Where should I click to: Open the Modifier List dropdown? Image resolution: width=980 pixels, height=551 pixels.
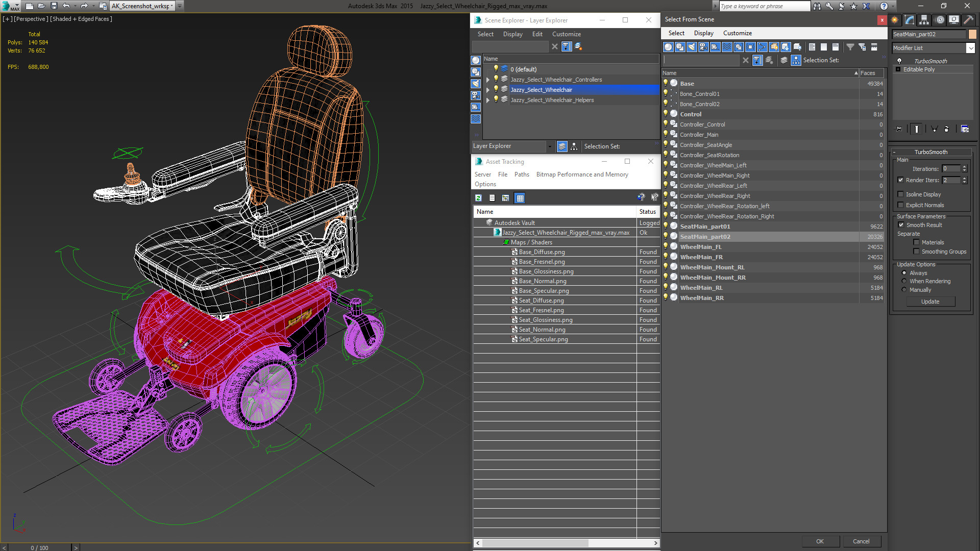[x=971, y=48]
